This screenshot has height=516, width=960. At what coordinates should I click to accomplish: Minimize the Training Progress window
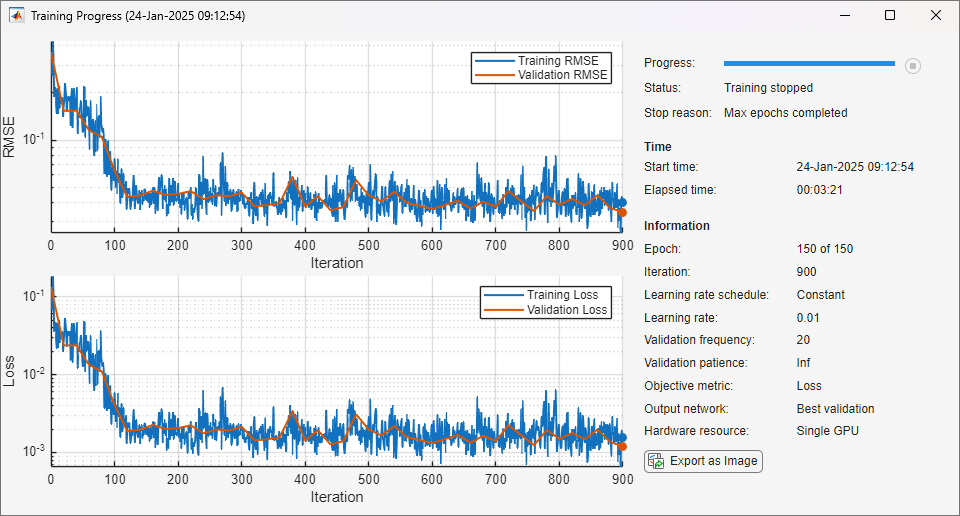(x=843, y=16)
